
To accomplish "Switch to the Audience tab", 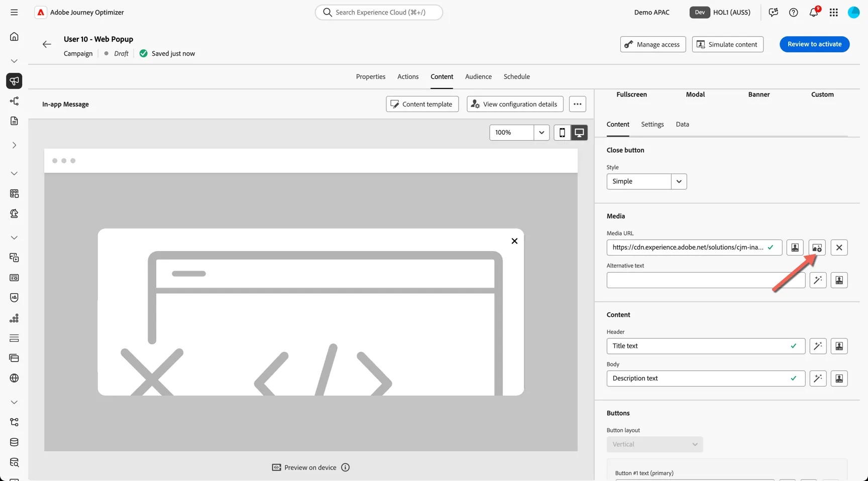I will pyautogui.click(x=478, y=76).
